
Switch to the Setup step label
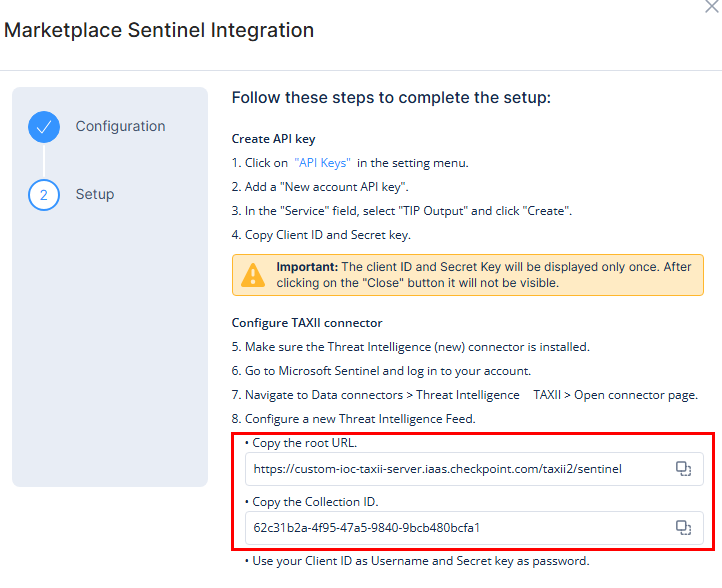pyautogui.click(x=95, y=194)
